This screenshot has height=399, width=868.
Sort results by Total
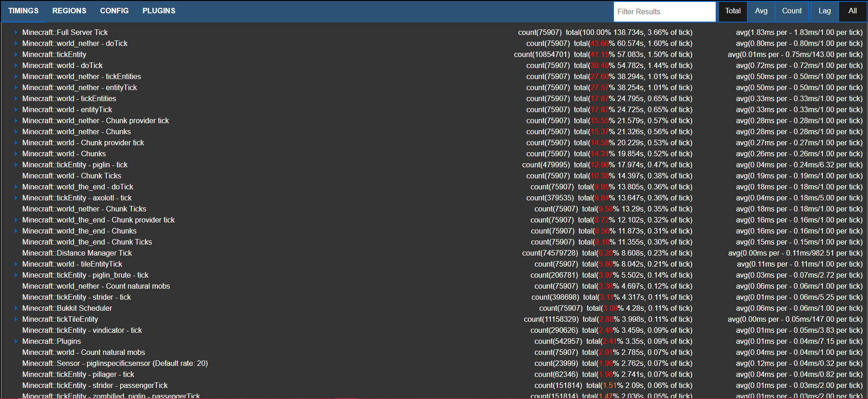(x=733, y=11)
